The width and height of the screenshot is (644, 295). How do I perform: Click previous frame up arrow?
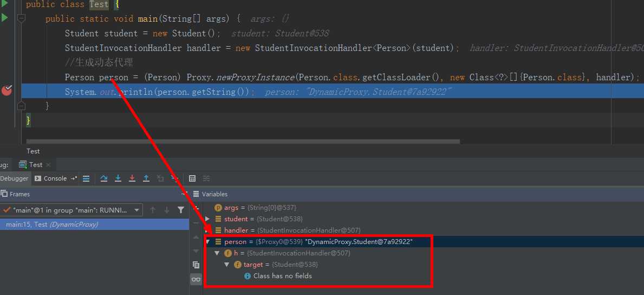(153, 210)
